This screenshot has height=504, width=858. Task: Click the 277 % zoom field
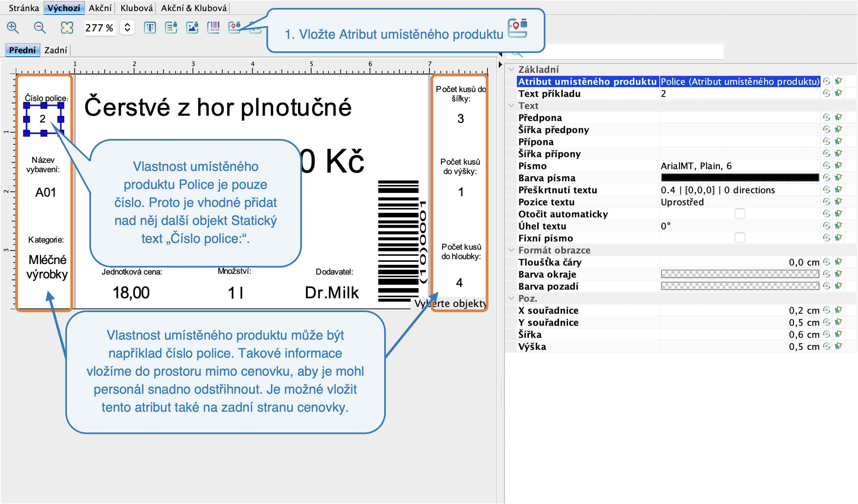tap(99, 28)
